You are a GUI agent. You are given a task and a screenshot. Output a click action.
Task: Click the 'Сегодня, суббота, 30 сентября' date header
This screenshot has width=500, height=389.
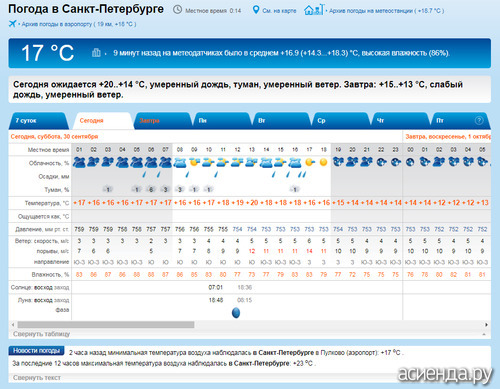click(x=54, y=136)
